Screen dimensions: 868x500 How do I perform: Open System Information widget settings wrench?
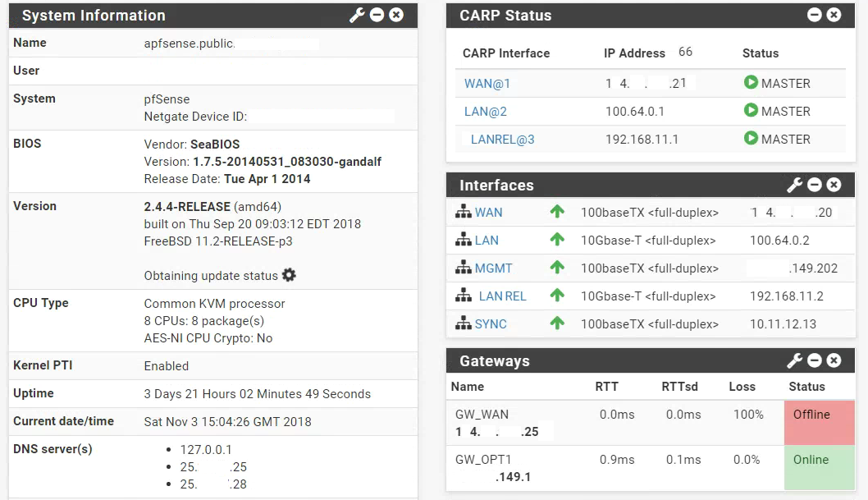(357, 15)
